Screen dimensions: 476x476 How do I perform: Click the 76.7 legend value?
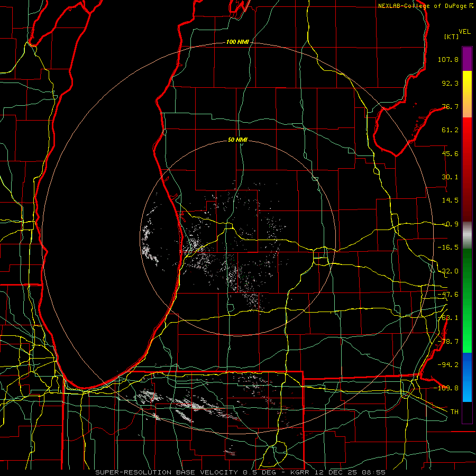(450, 106)
